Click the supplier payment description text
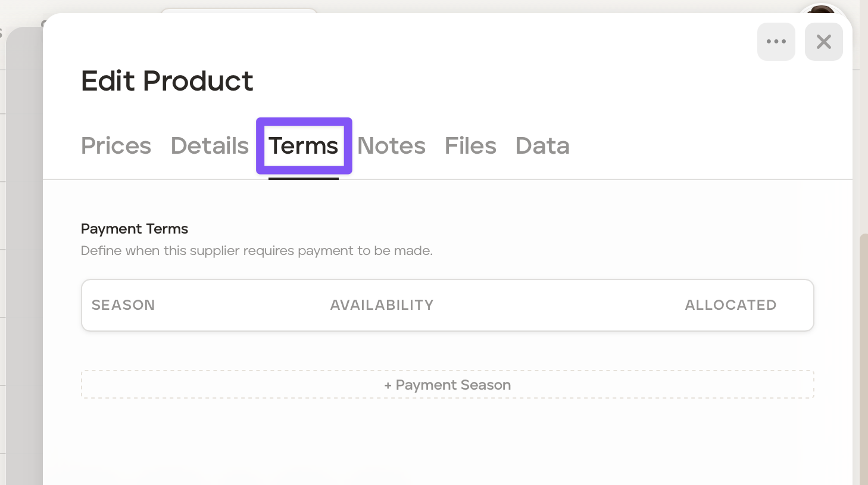 257,251
